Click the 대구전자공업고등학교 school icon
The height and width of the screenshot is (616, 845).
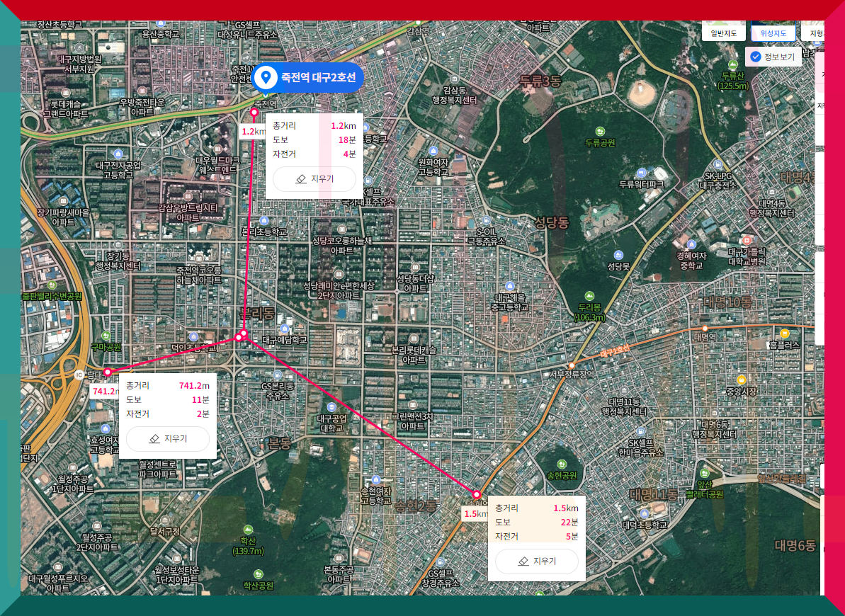[118, 154]
